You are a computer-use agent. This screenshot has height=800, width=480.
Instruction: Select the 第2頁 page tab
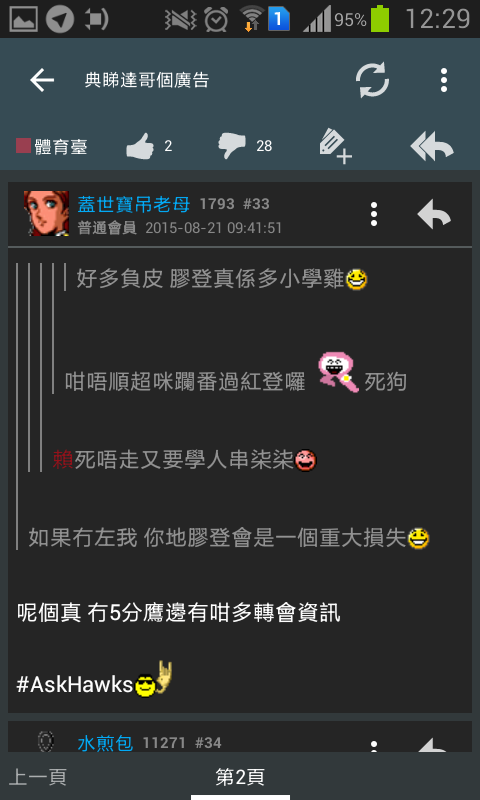[x=240, y=777]
